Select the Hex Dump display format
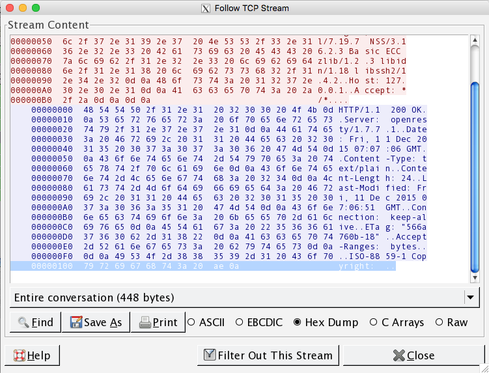This screenshot has width=489, height=373. 326,322
